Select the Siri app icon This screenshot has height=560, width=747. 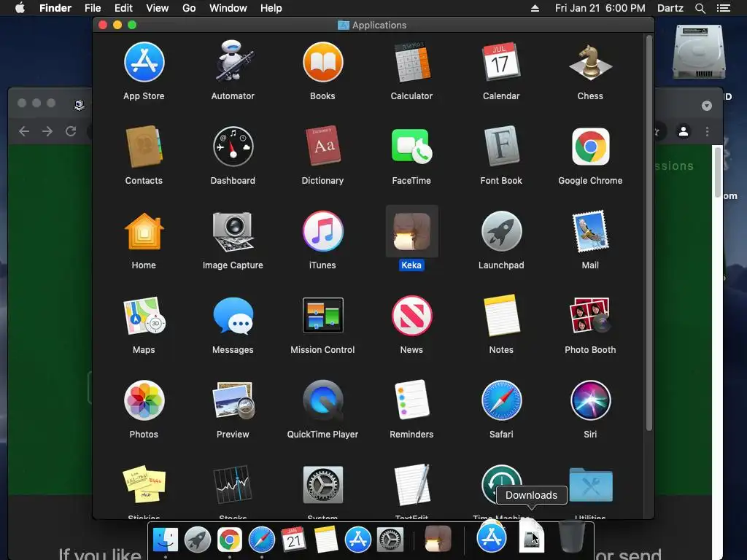tap(590, 400)
